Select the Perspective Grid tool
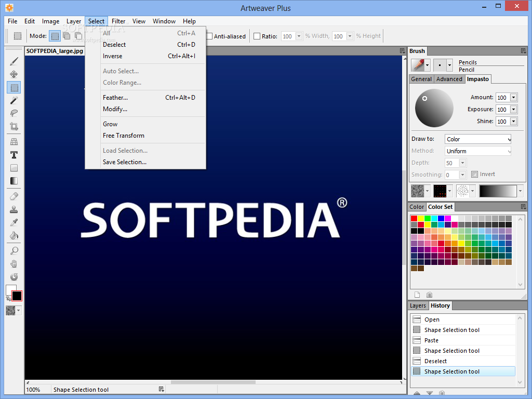The width and height of the screenshot is (532, 399). (14, 142)
